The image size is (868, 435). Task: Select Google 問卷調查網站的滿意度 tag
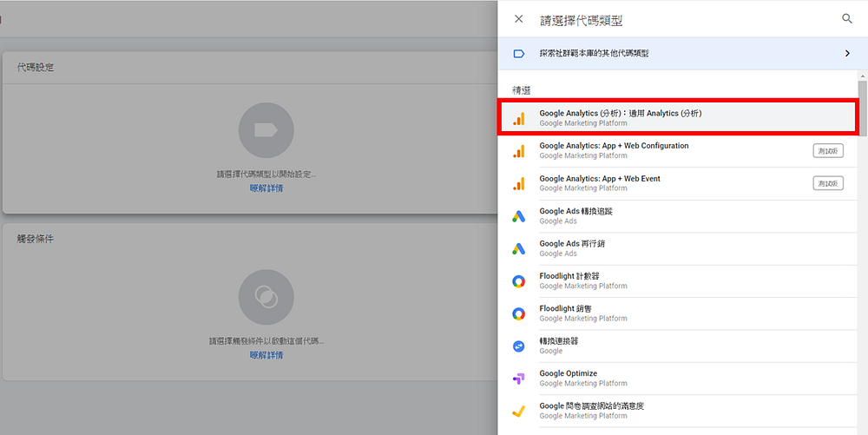679,411
